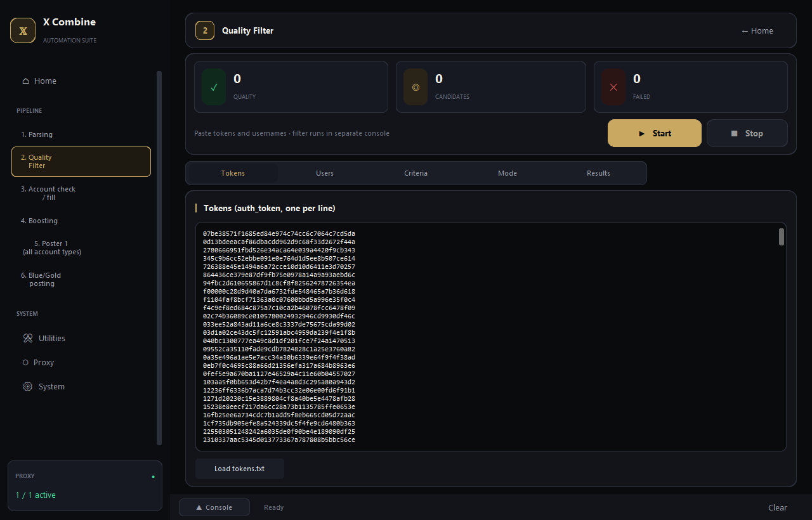Open the 1. Parsing pipeline step

pyautogui.click(x=81, y=134)
